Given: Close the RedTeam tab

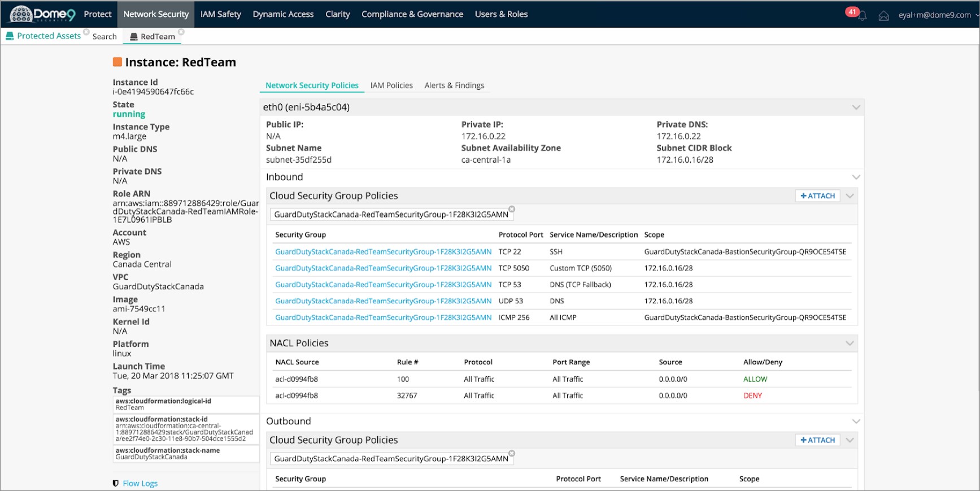Looking at the screenshot, I should (x=181, y=32).
